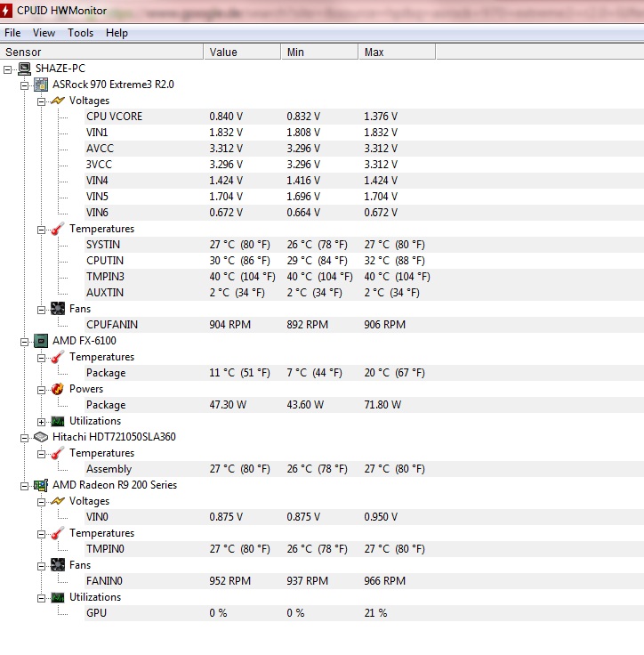644x655 pixels.
Task: Click the Radeon Voltages lightning icon
Action: (58, 501)
